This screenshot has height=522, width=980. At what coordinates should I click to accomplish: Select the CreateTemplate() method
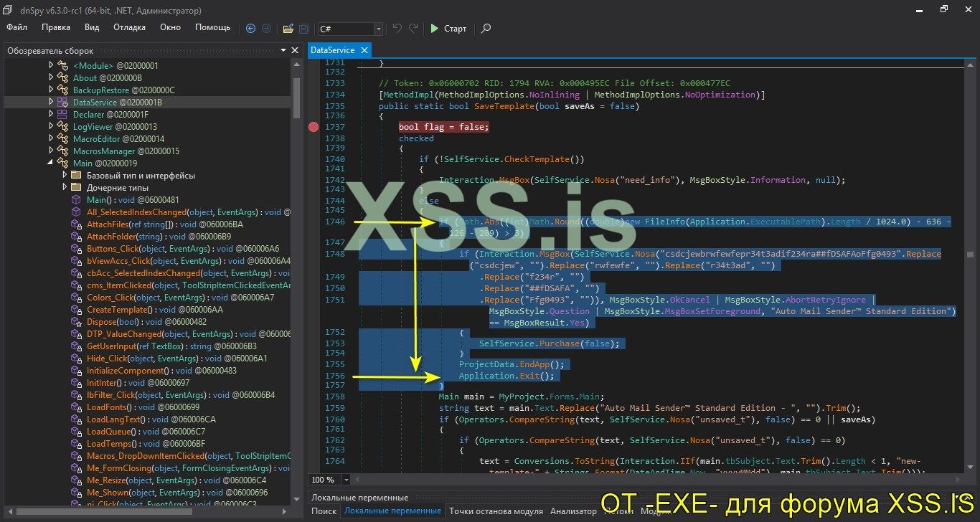coord(154,309)
